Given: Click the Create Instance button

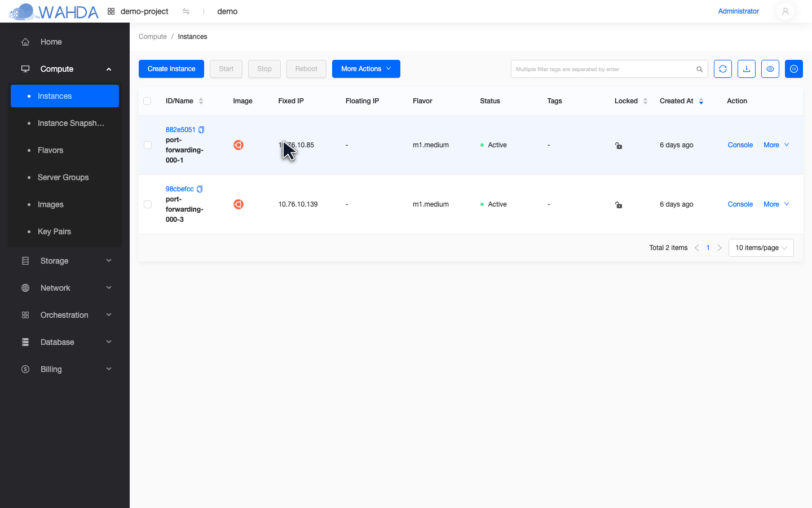Looking at the screenshot, I should click(x=171, y=69).
